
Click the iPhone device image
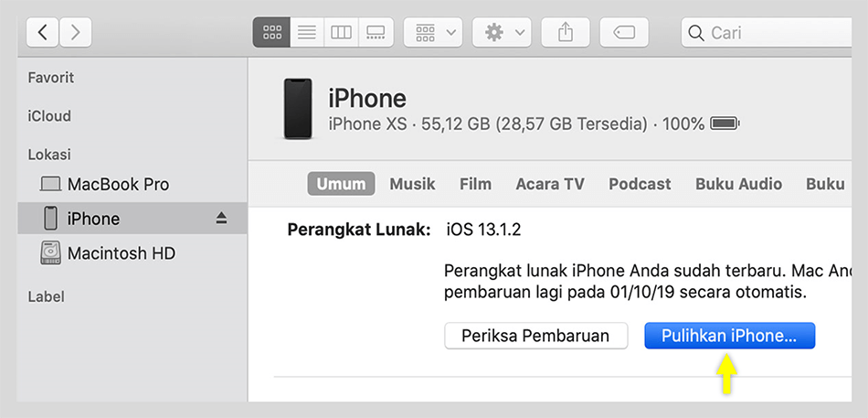click(x=298, y=109)
